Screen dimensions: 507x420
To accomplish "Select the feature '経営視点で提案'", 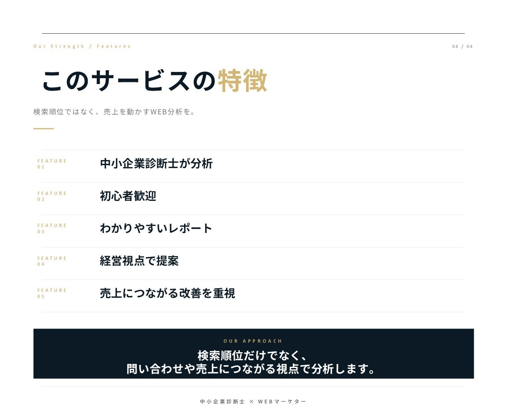I will coord(139,261).
